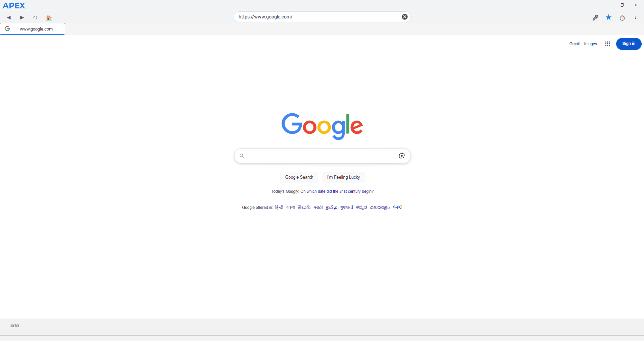Switch Google to മലയാളം language

pyautogui.click(x=380, y=208)
